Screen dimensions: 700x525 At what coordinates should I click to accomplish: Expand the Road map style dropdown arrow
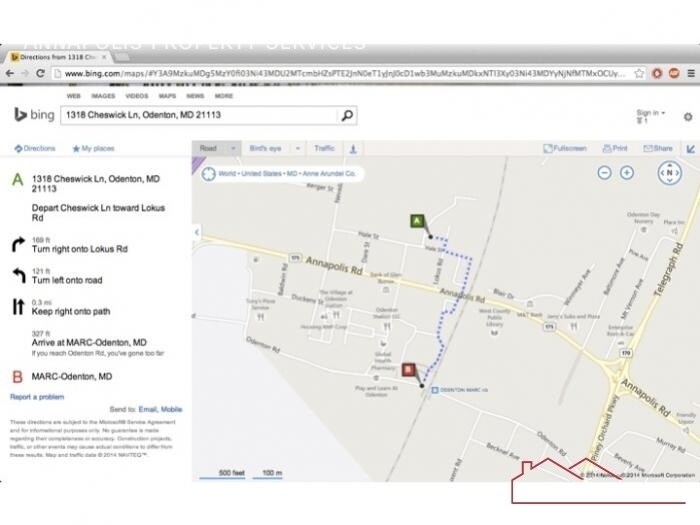233,149
